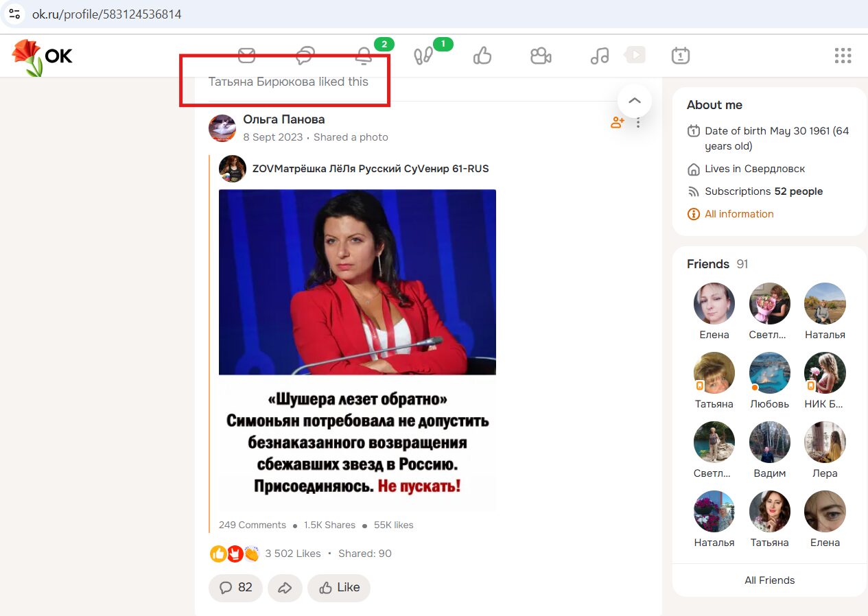Open friend Татьяна in second row

pos(714,372)
